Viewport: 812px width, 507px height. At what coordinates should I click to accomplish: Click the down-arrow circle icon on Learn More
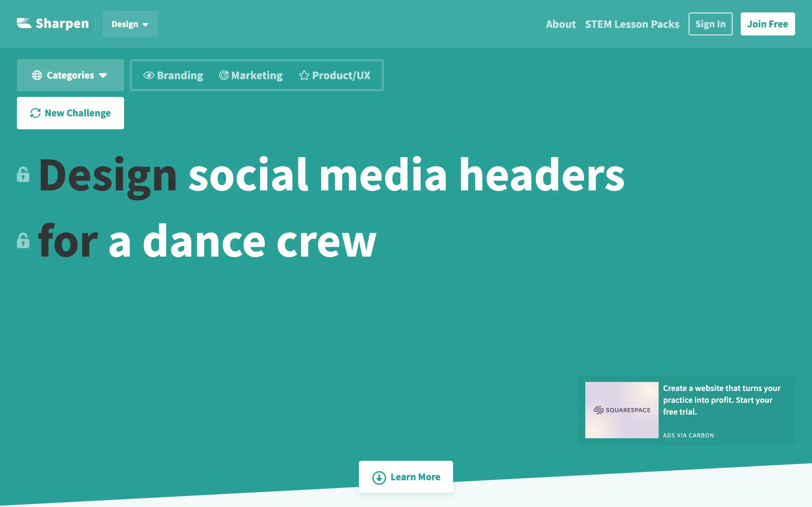point(379,477)
